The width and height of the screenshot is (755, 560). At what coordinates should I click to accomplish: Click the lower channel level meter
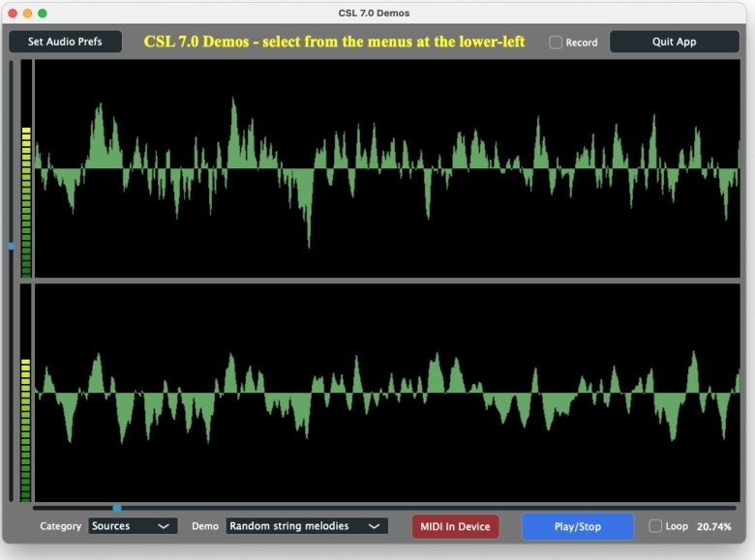coord(26,393)
